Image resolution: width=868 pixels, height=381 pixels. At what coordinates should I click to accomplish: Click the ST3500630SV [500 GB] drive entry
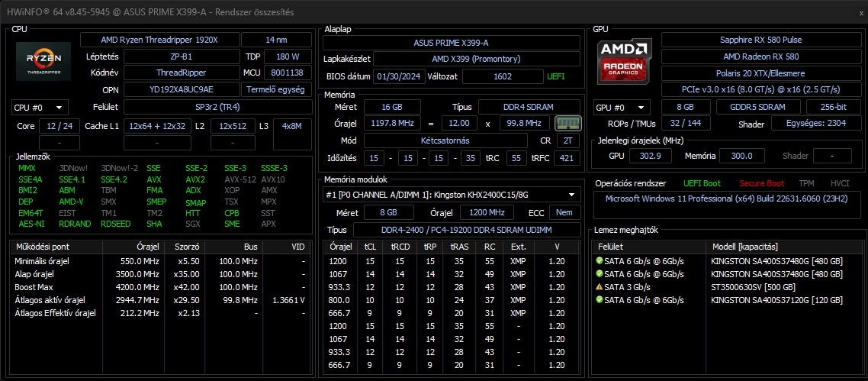point(753,287)
